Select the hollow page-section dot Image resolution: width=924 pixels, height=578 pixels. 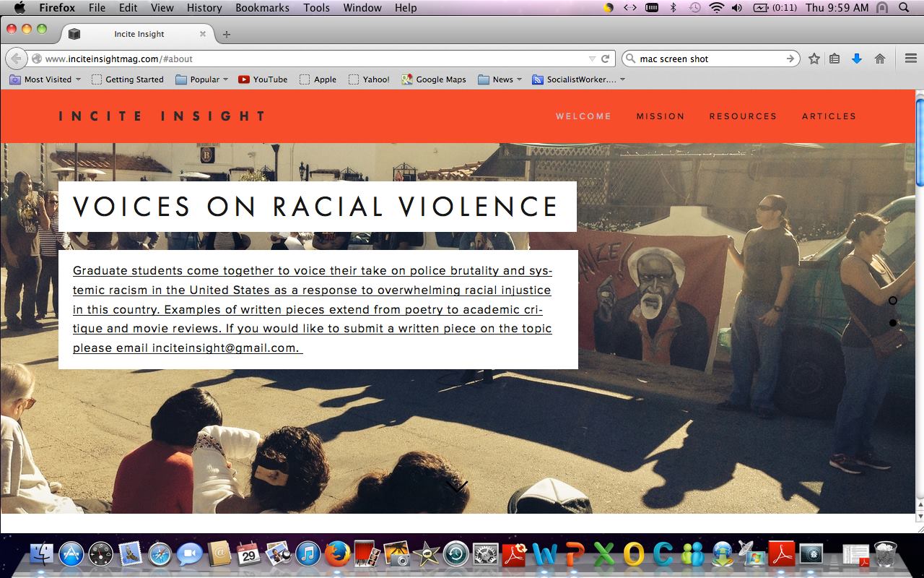893,301
